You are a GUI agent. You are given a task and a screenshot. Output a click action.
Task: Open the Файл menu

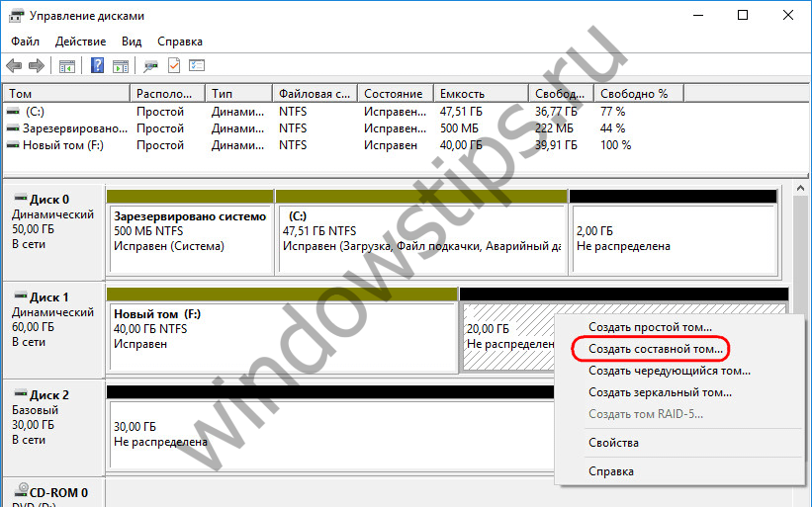26,42
